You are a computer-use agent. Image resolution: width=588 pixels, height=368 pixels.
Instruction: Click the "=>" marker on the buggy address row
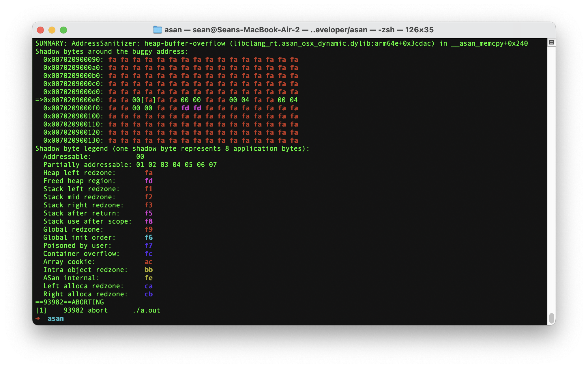(x=39, y=100)
